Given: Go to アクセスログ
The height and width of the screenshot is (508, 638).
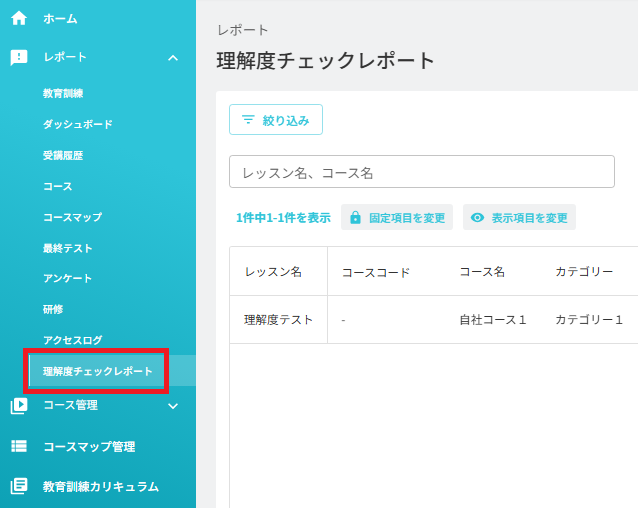Looking at the screenshot, I should point(72,340).
